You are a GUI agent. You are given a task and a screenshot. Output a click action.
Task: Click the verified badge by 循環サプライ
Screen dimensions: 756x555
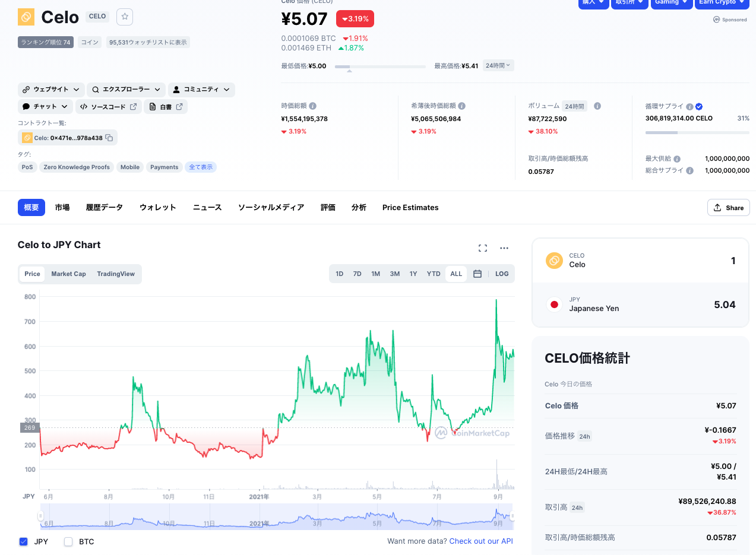point(699,107)
